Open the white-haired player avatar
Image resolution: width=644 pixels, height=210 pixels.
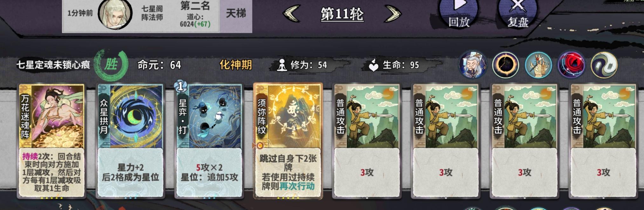click(x=115, y=14)
